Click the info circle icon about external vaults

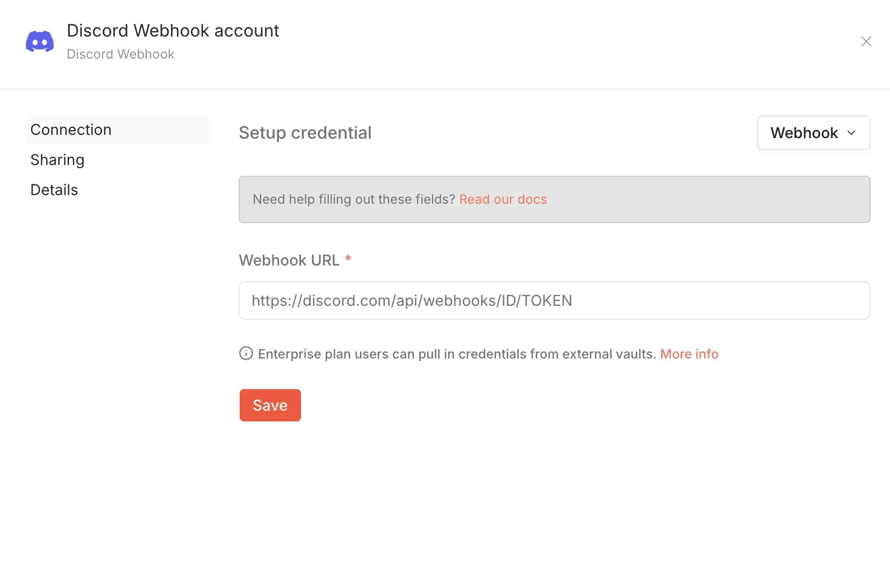point(246,353)
